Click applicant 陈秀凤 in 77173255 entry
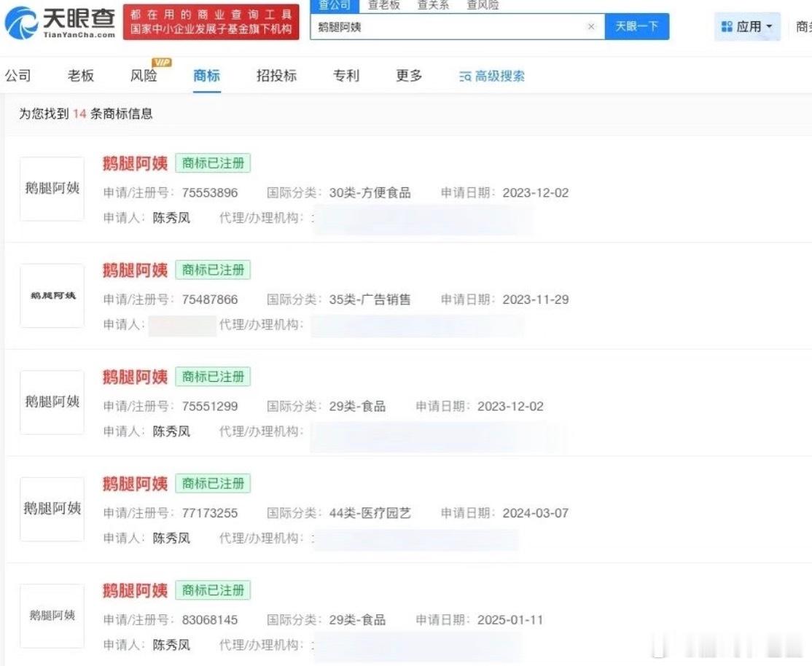The width and height of the screenshot is (812, 666). click(x=171, y=538)
